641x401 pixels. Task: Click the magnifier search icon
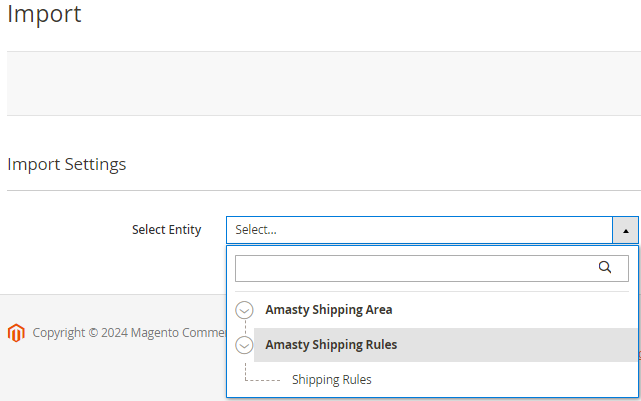(x=605, y=267)
